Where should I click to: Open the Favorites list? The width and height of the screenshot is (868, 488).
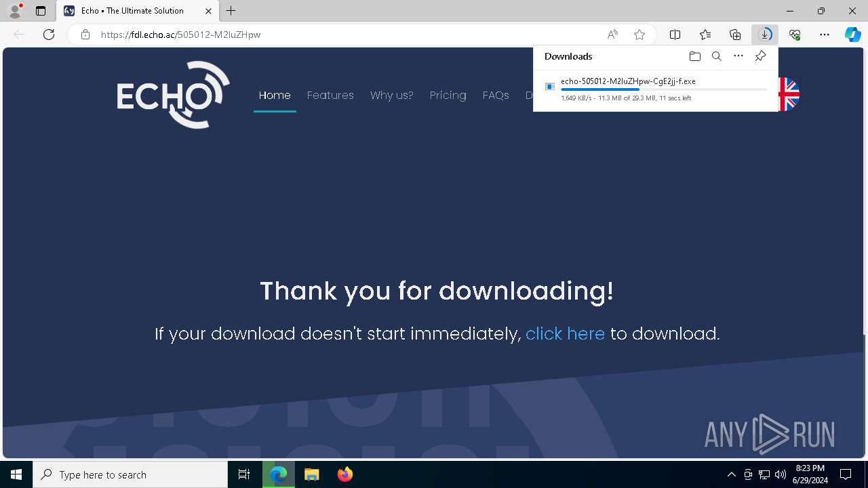point(705,35)
